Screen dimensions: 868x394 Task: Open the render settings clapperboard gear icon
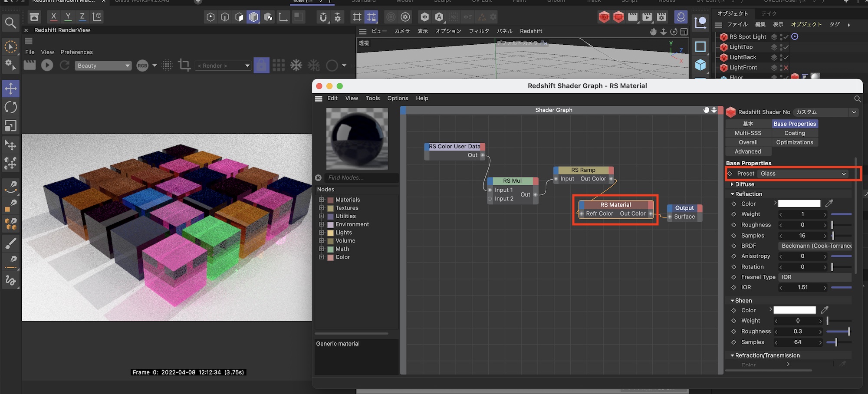coord(661,17)
